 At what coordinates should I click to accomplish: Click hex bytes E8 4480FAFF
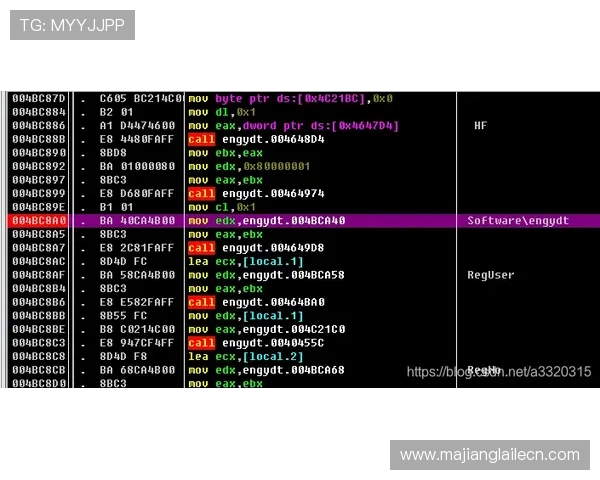pyautogui.click(x=137, y=139)
